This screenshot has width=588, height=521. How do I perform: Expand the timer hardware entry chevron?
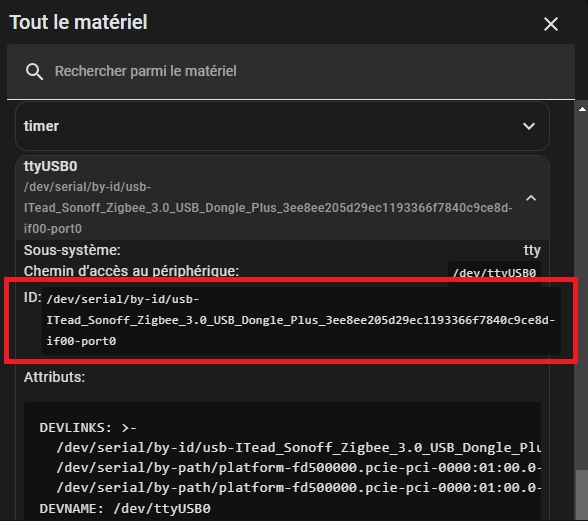click(x=529, y=126)
